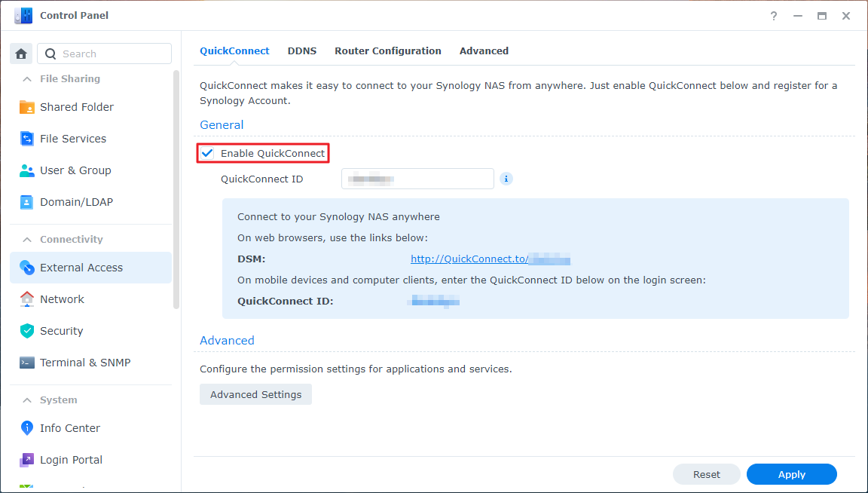Disable the Enable QuickConnect checkbox
This screenshot has height=493, width=868.
(207, 153)
